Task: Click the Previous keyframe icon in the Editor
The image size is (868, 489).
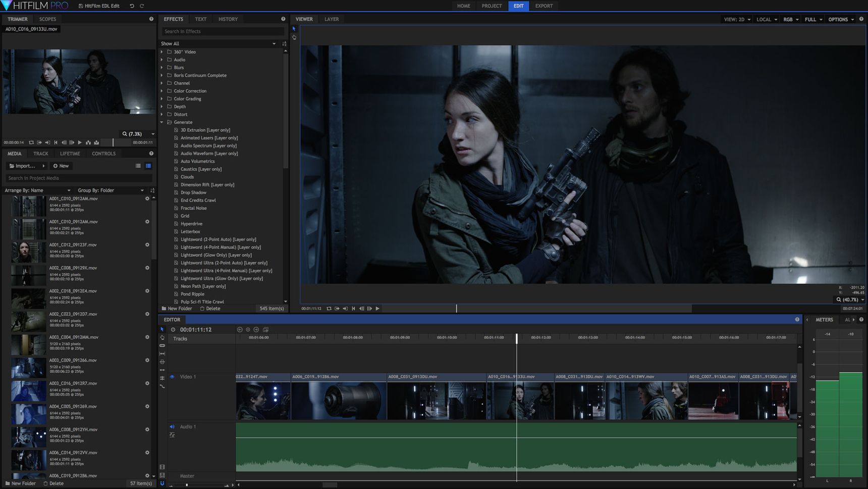Action: [x=240, y=329]
